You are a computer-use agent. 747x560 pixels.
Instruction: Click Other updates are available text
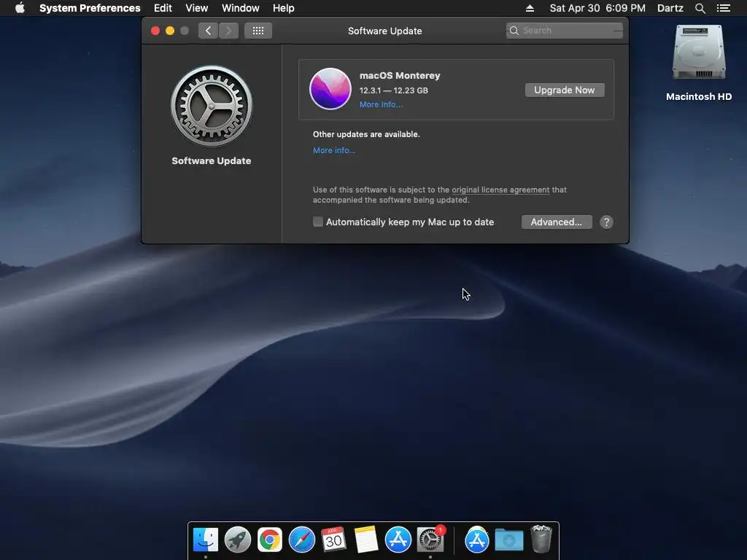click(x=366, y=134)
